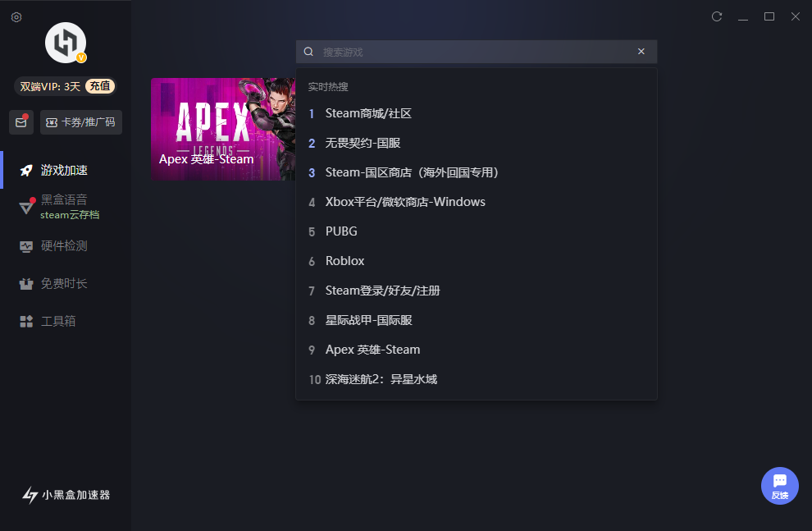Image resolution: width=812 pixels, height=531 pixels.
Task: Select 深海迷航2：异星水域 entry
Action: 477,379
